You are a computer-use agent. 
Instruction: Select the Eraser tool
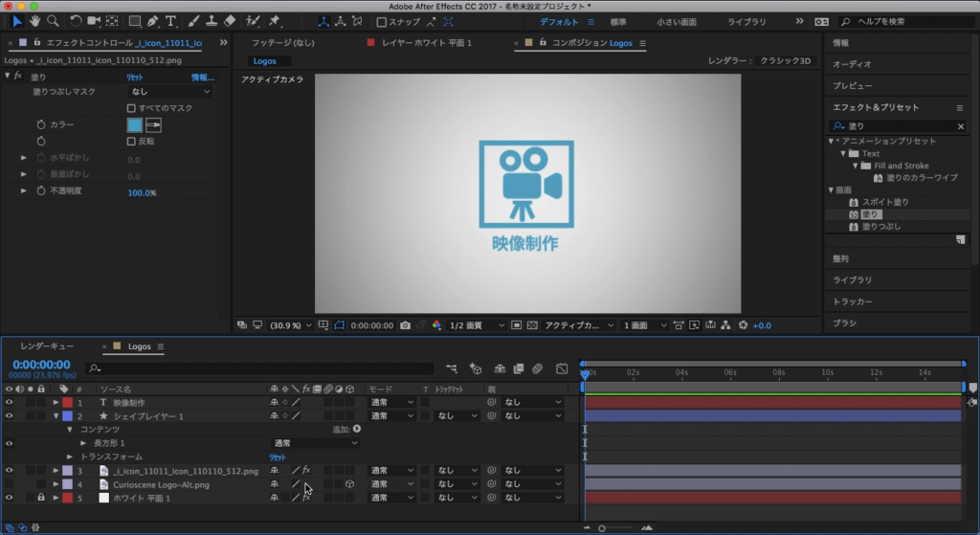click(x=228, y=21)
